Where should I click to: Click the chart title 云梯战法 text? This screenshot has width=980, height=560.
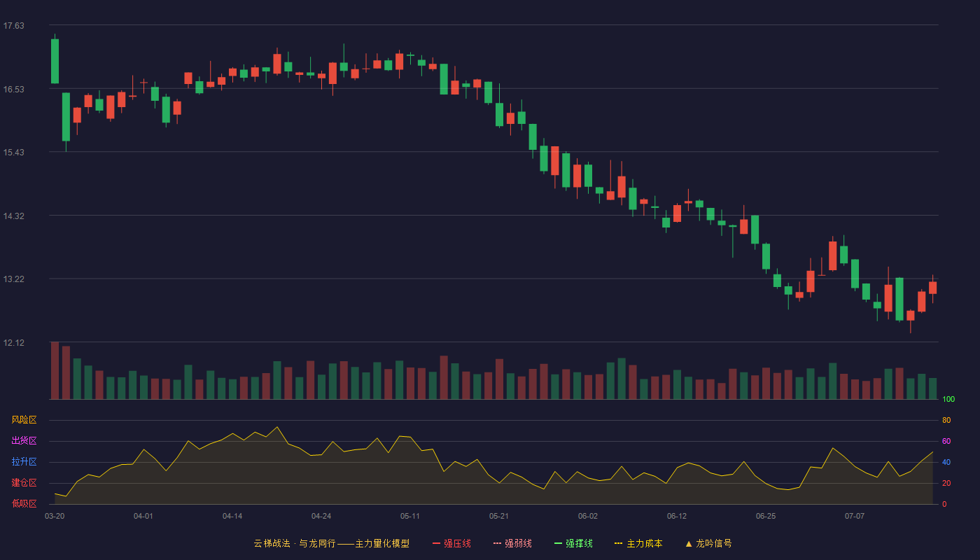(x=272, y=543)
